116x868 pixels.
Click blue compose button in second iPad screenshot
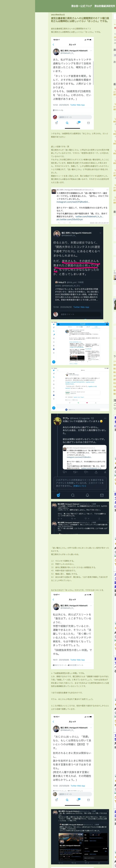tap(54, 408)
